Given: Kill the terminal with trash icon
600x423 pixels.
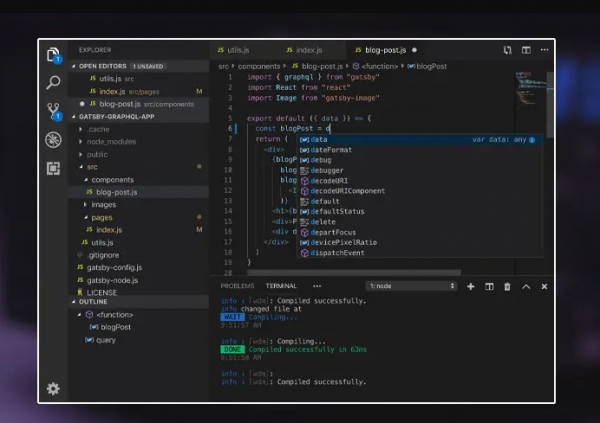Looking at the screenshot, I should (507, 286).
